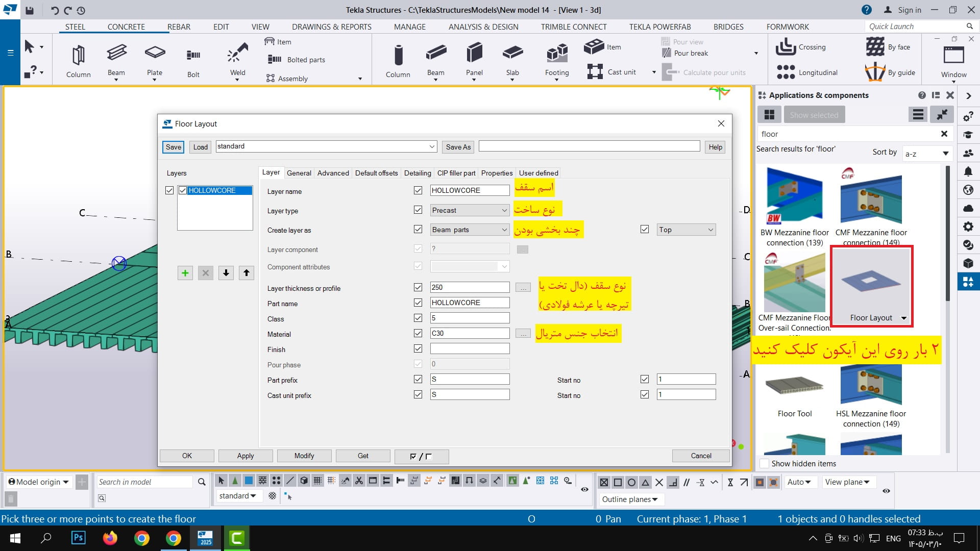Open the Top position dropdown
980x551 pixels.
686,230
